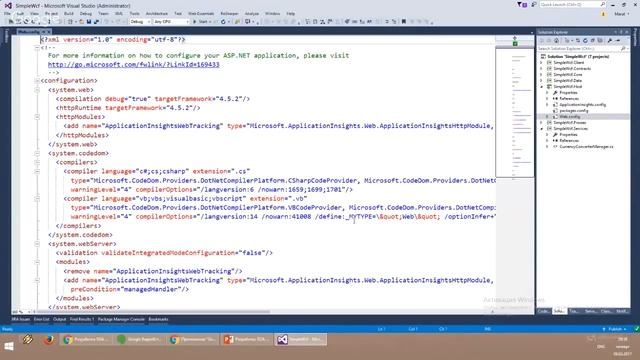Open the Bookmarks tab
This screenshot has width=640, height=360.
click(x=158, y=319)
